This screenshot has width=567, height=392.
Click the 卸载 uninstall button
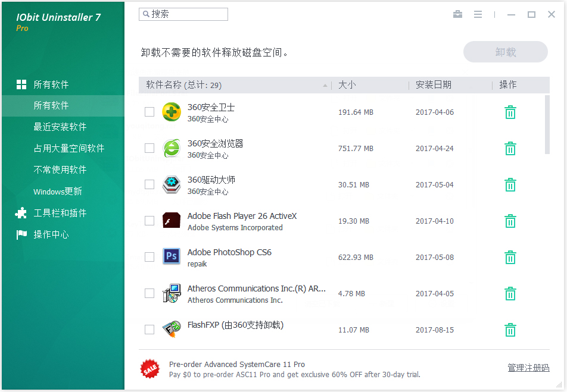pos(506,52)
